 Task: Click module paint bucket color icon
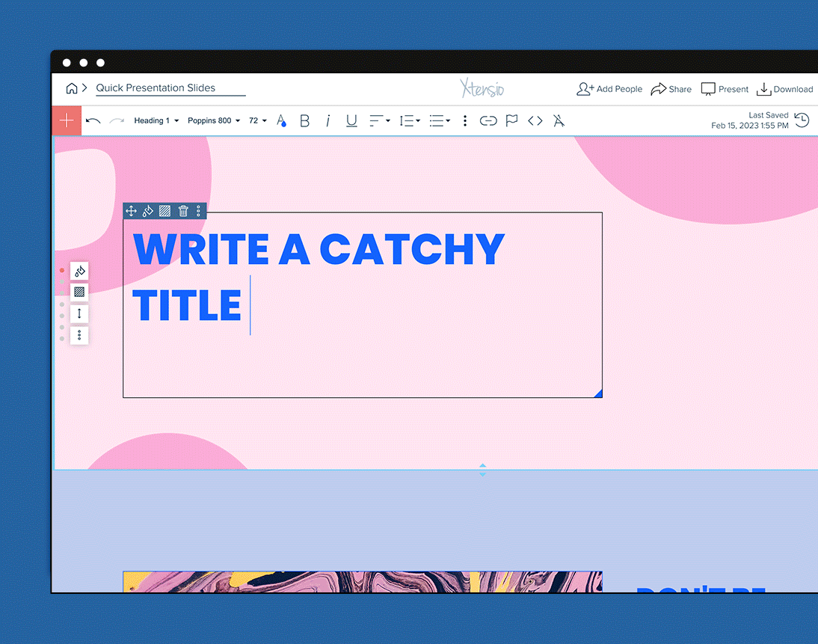click(x=147, y=211)
